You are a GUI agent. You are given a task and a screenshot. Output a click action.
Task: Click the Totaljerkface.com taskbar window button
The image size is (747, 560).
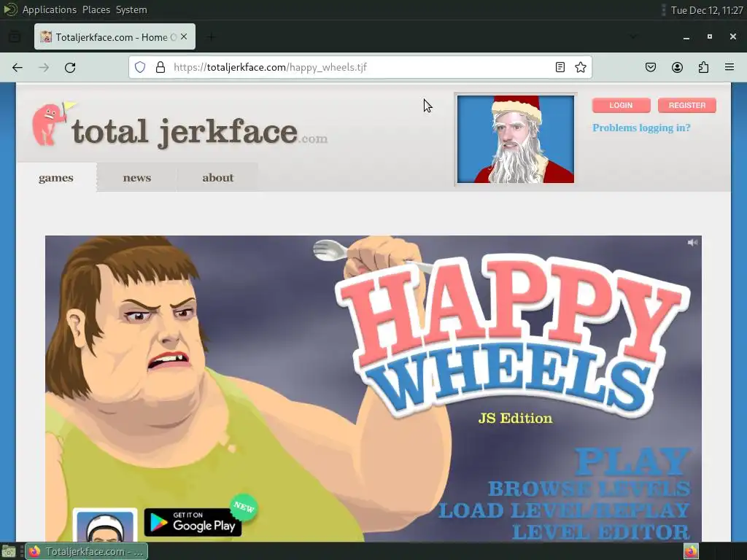coord(86,552)
